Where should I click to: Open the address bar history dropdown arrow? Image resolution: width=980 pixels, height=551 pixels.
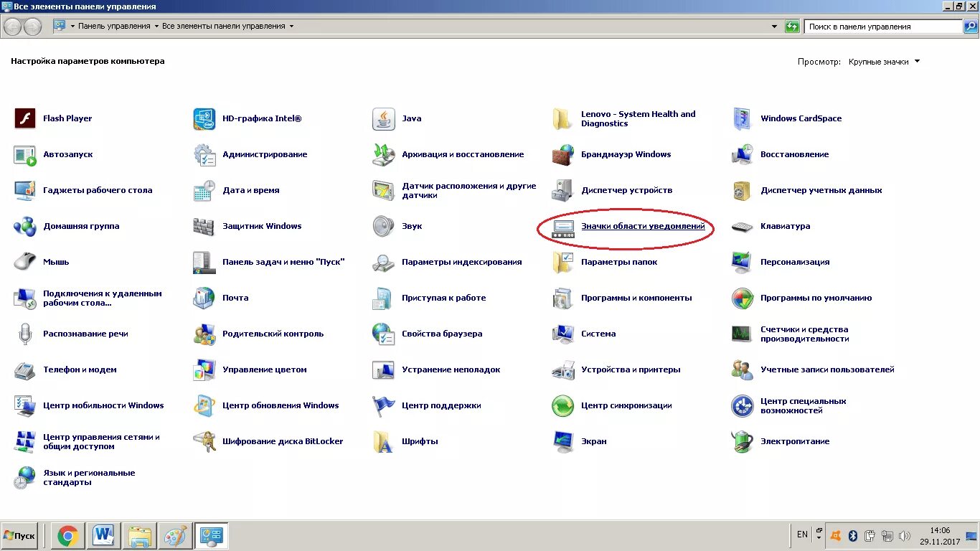(x=774, y=27)
